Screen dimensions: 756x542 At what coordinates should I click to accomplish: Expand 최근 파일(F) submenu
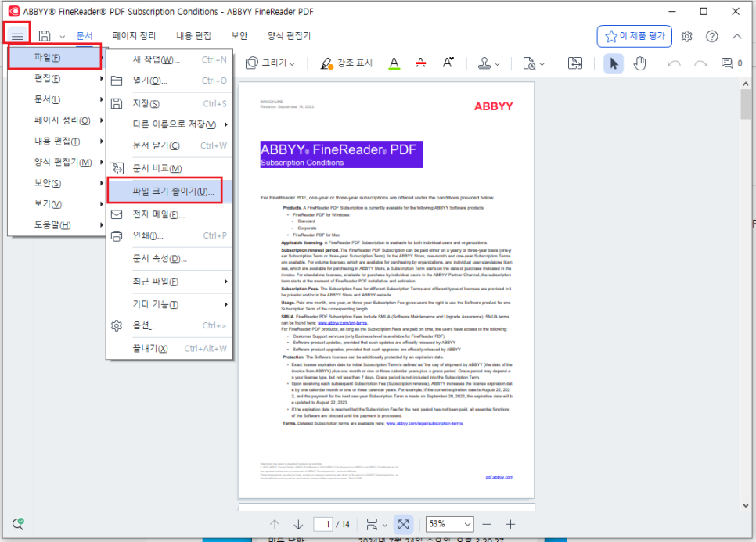[x=169, y=282]
